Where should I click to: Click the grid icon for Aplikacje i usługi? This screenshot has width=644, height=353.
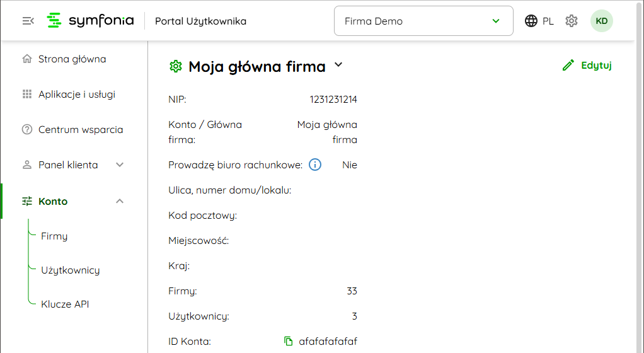pos(27,95)
